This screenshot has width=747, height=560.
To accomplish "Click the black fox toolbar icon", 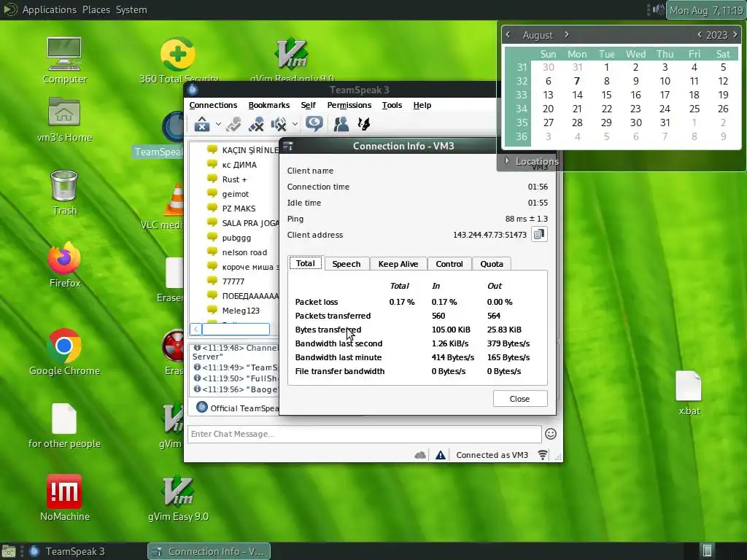I will [364, 124].
